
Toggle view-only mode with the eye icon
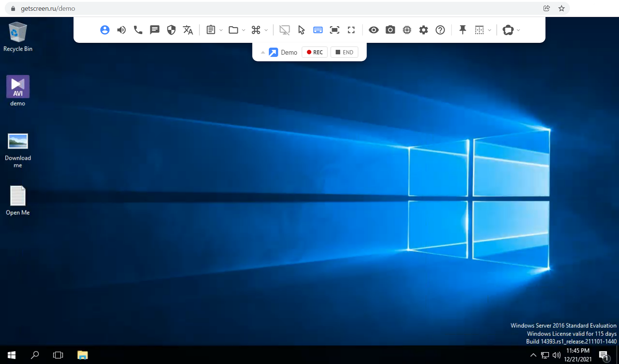point(374,30)
